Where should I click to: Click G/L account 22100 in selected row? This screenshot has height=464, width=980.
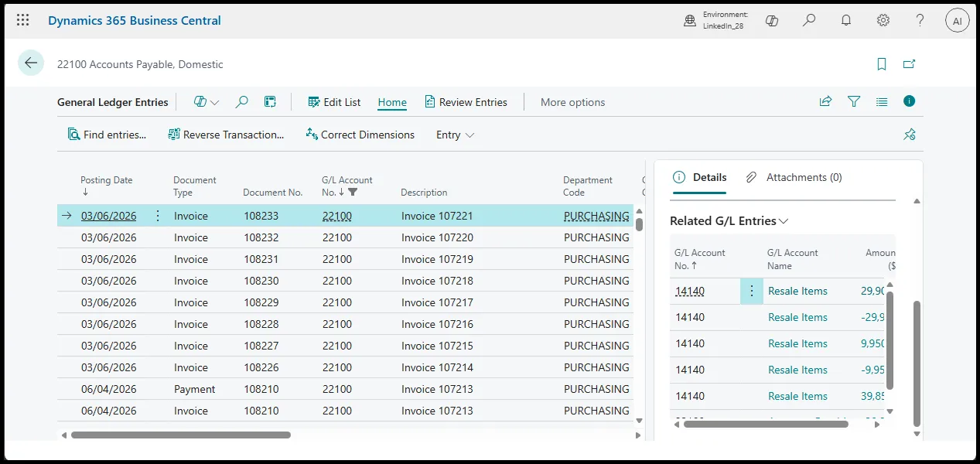coord(337,216)
